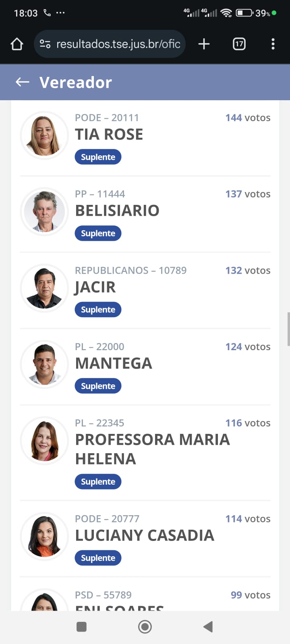Viewport: 290px width, 644px height.
Task: Tap TIA ROSE's candidate photo
Action: 44,135
